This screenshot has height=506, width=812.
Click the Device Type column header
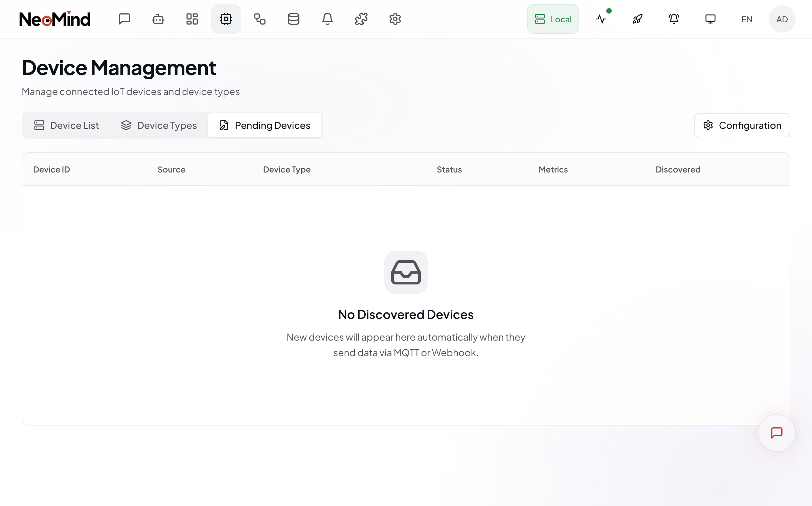pos(287,169)
